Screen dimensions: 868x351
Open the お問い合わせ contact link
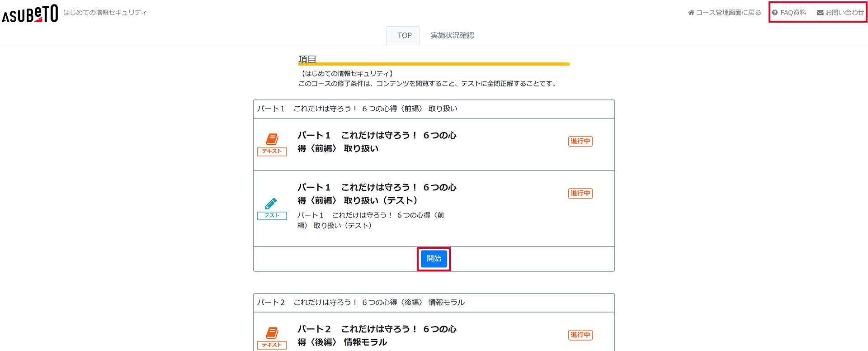[844, 13]
